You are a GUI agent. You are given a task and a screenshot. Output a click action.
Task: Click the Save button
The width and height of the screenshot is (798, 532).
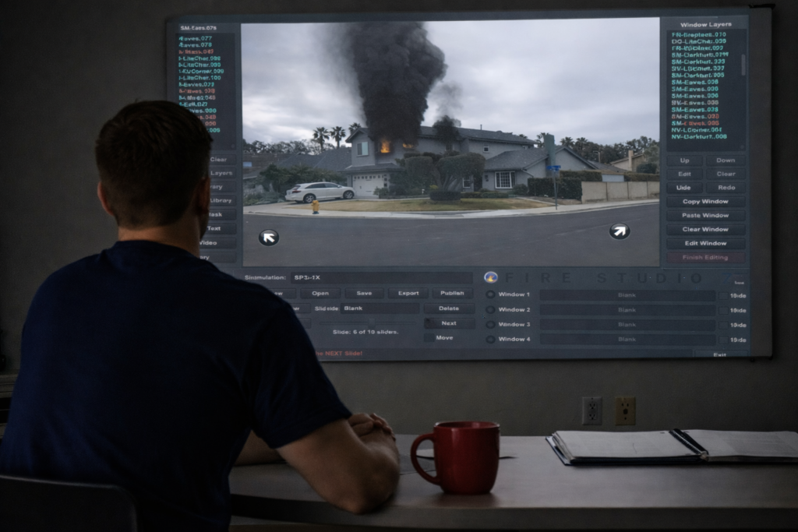pyautogui.click(x=364, y=294)
